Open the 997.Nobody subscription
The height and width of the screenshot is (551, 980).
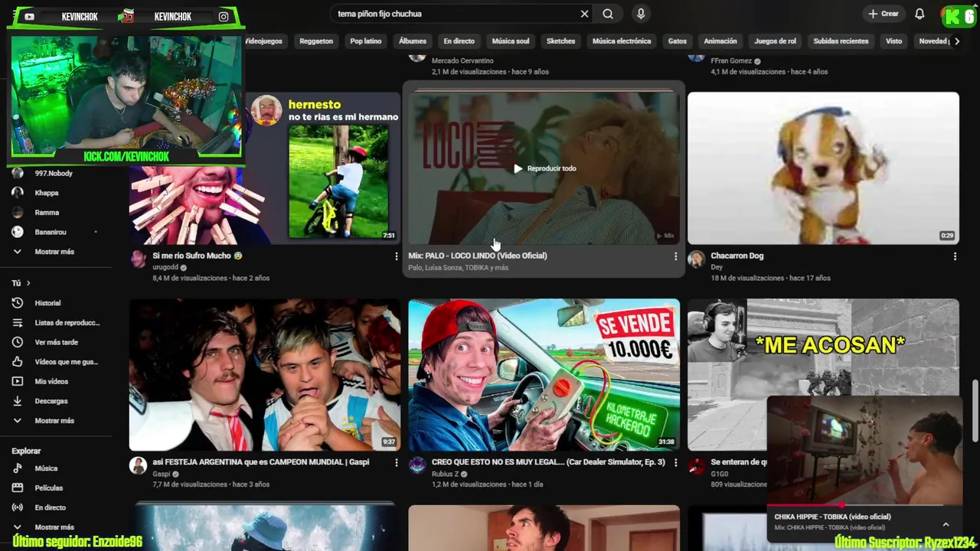pos(54,174)
